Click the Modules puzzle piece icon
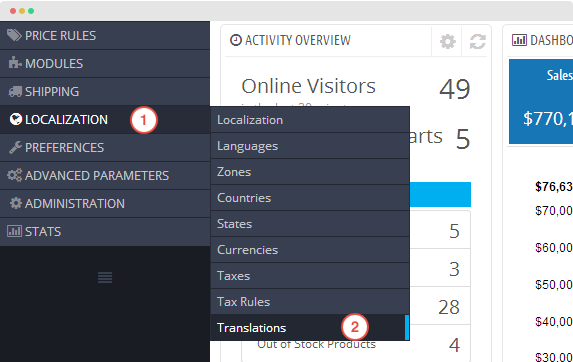 15,63
